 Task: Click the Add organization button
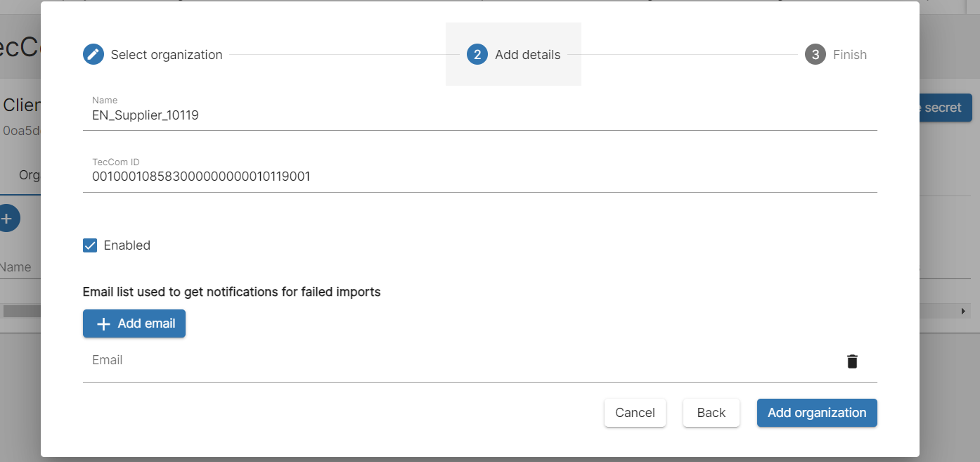tap(817, 413)
